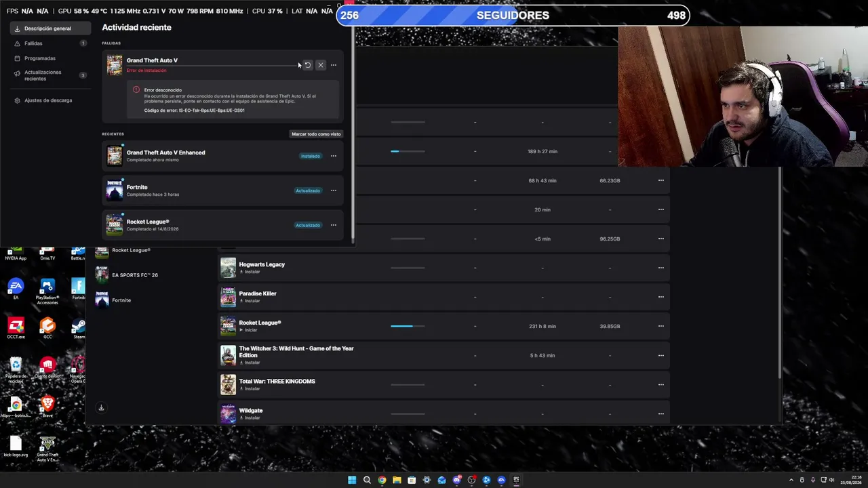
Task: Click Instalar under Paradise Killer
Action: 250,301
